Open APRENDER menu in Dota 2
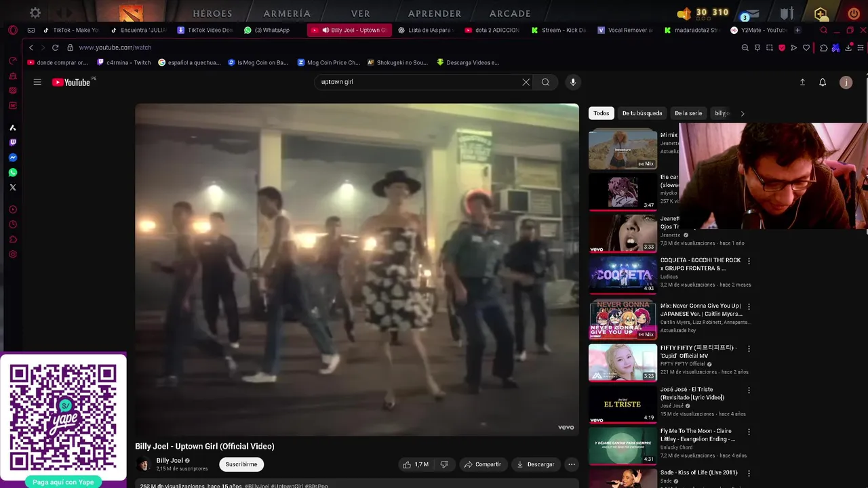Viewport: 868px width, 488px height. (435, 13)
